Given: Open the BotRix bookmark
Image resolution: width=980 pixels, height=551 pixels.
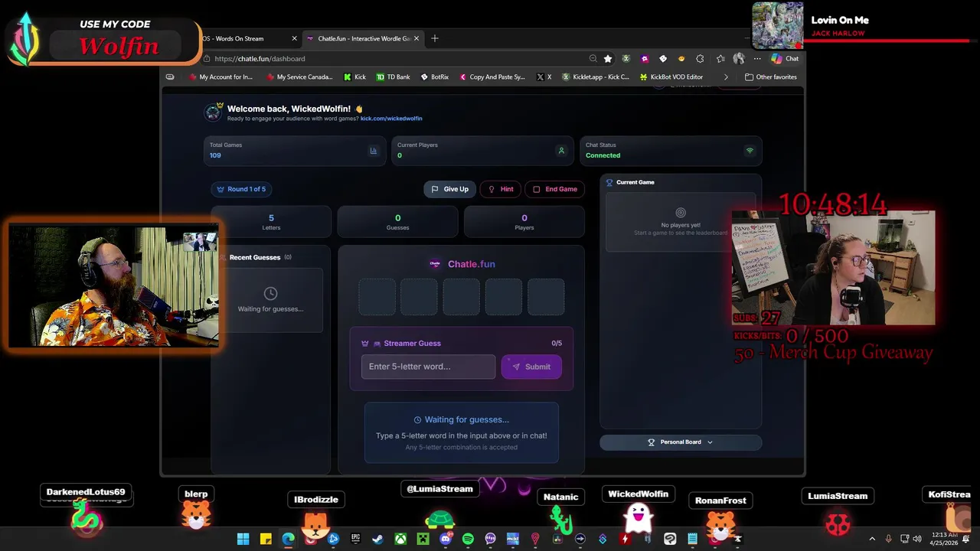Looking at the screenshot, I should (x=434, y=77).
